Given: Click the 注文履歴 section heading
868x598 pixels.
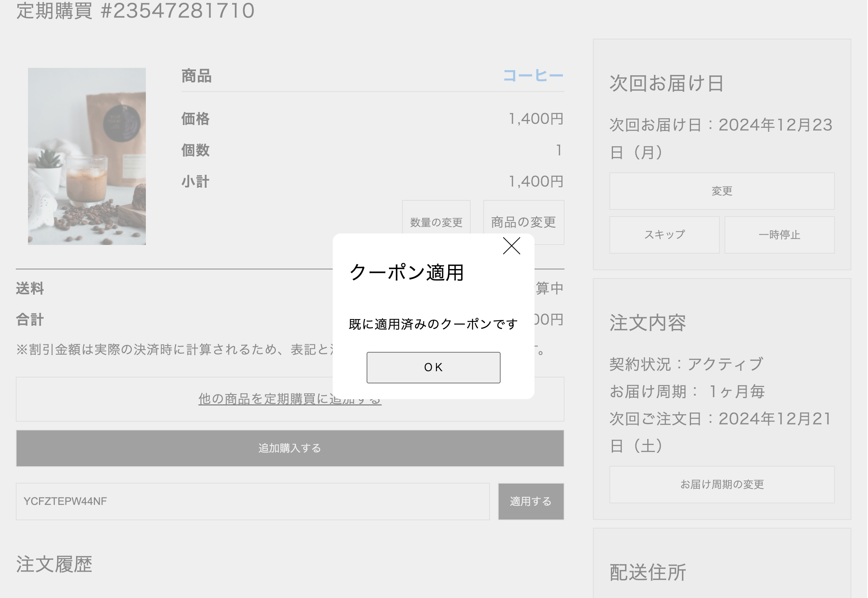Looking at the screenshot, I should point(54,564).
